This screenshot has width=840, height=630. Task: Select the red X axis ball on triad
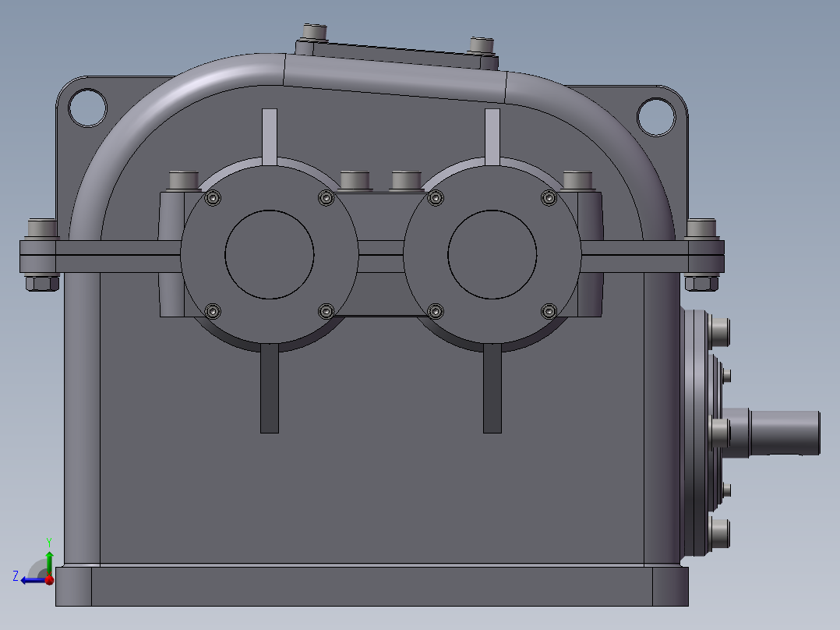50,579
